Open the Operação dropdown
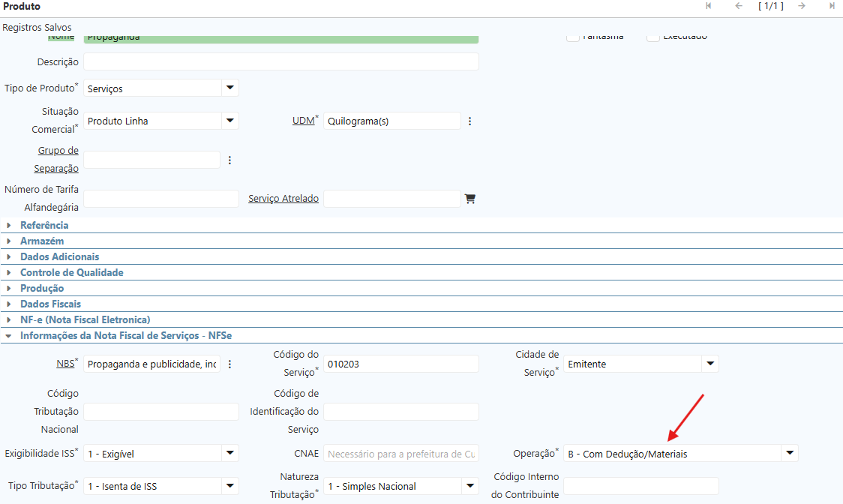Image resolution: width=843 pixels, height=504 pixels. coord(789,453)
